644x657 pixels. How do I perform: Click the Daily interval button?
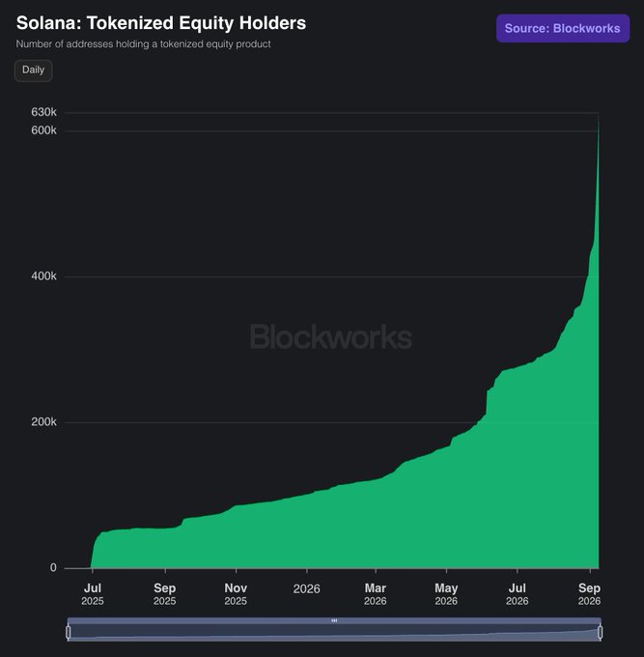pyautogui.click(x=33, y=70)
